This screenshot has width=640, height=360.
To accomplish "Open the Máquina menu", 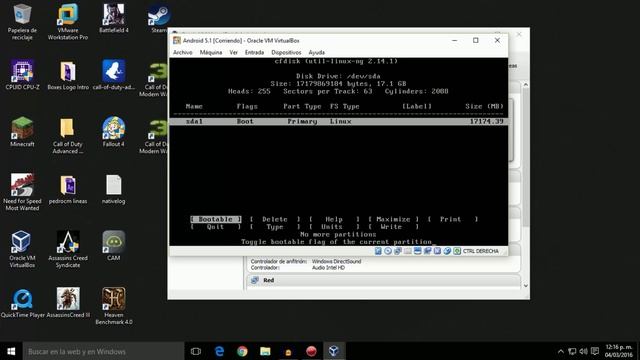I will pyautogui.click(x=211, y=53).
